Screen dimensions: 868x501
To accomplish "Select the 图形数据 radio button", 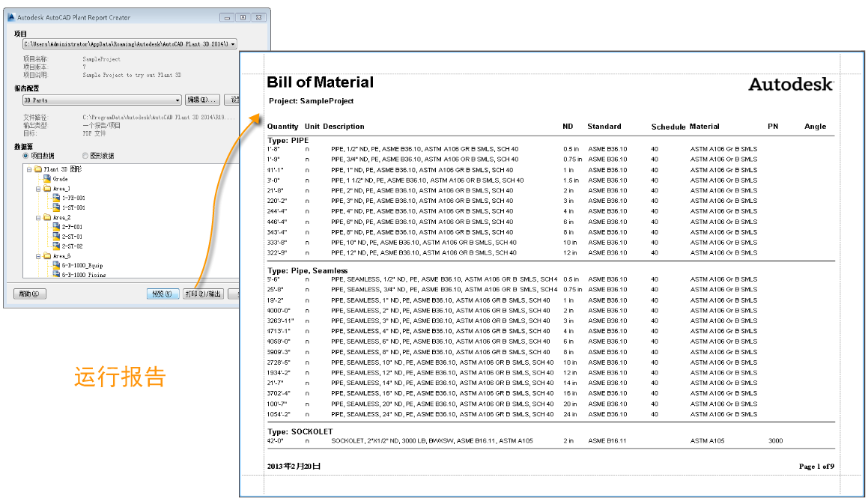I will [x=85, y=156].
